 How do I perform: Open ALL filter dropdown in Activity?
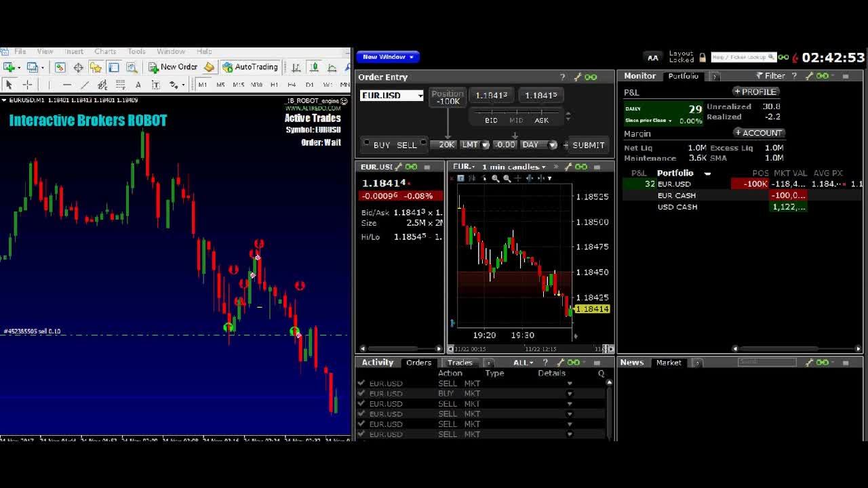523,363
